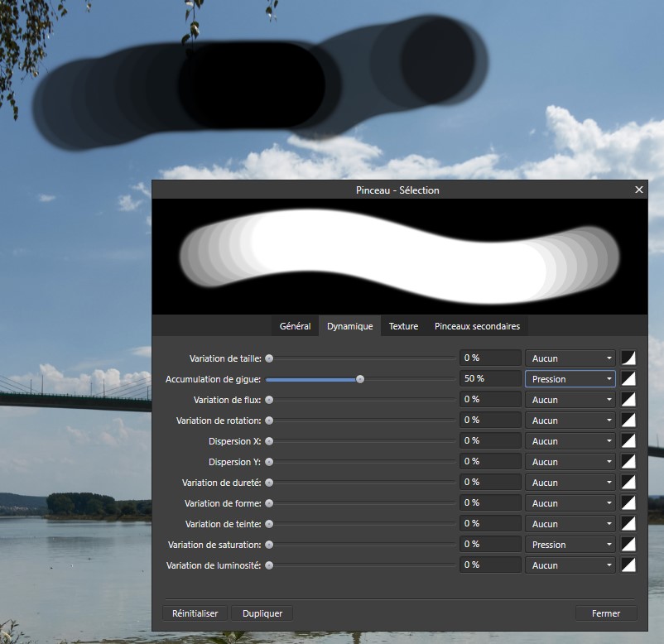Expand the Variation de luminosité controller dropdown

(x=570, y=565)
